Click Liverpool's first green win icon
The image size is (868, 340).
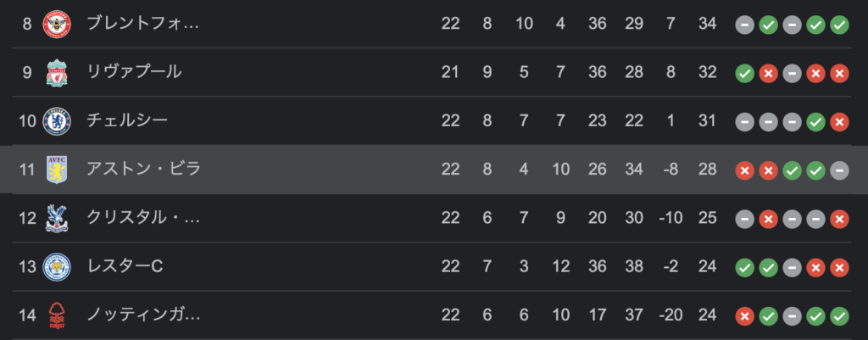pyautogui.click(x=744, y=73)
